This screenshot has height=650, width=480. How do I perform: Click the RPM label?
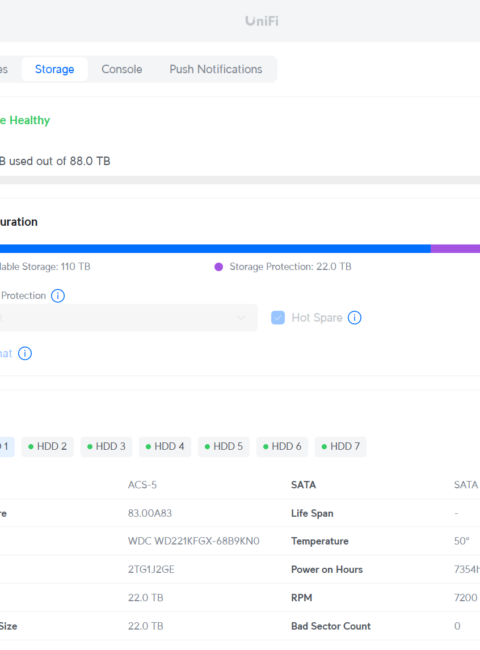click(301, 598)
